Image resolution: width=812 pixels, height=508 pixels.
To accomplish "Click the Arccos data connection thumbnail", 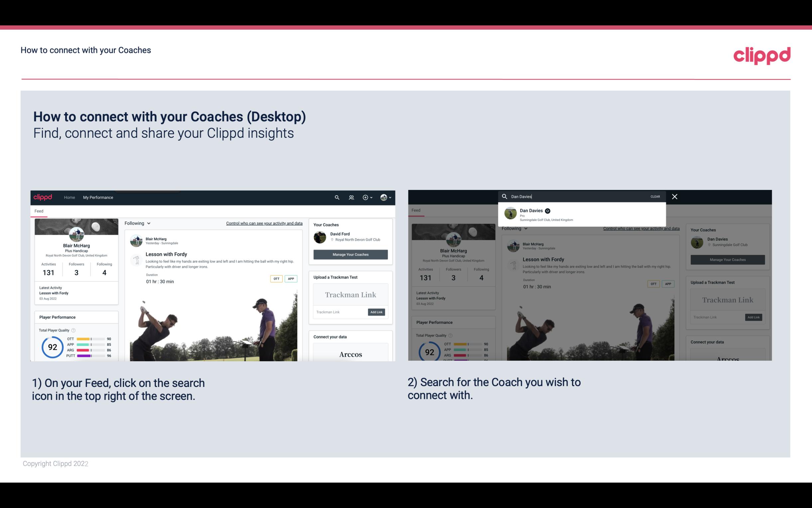I will pyautogui.click(x=350, y=354).
